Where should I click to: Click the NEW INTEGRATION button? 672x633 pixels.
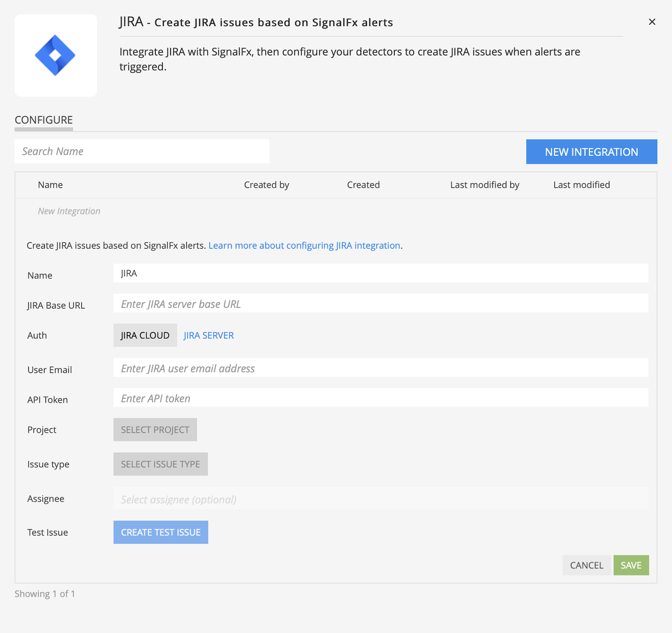coord(591,152)
